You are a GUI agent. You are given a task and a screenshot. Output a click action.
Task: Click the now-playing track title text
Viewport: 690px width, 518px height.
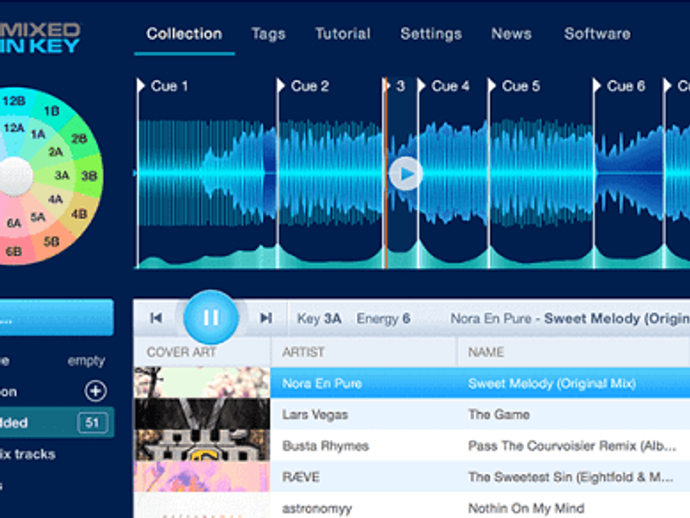click(570, 318)
